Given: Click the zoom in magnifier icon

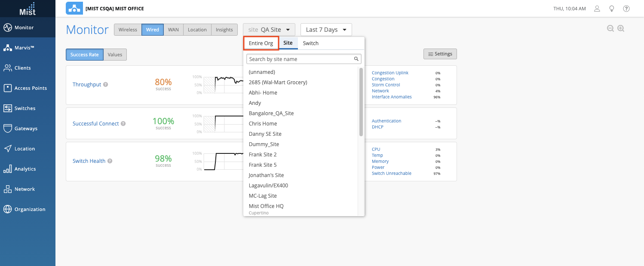Looking at the screenshot, I should 620,28.
